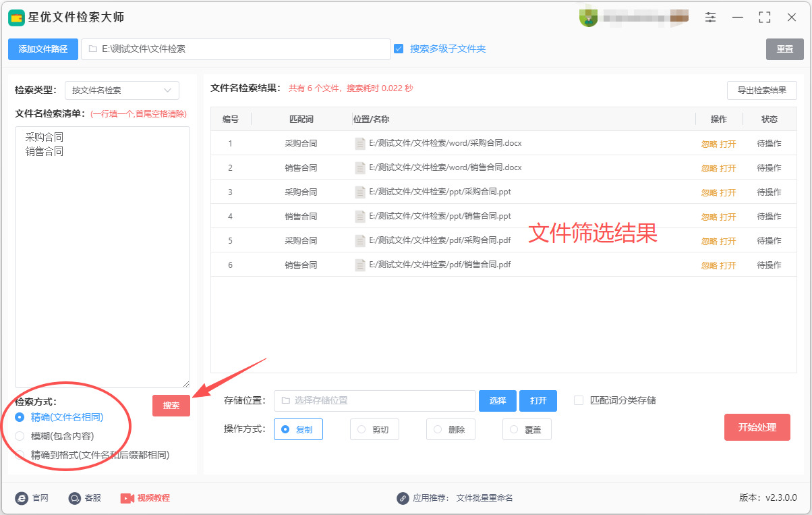Choose 复制 operation mode

298,429
